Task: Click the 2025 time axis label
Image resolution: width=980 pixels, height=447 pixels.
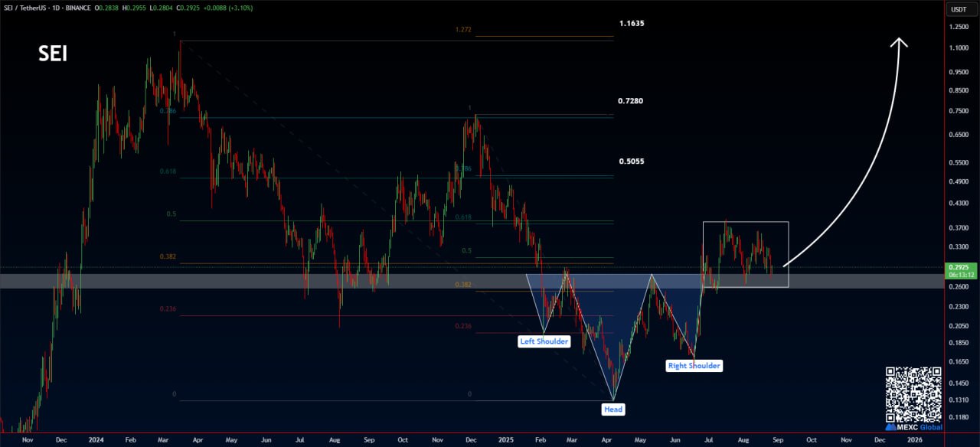Action: (x=505, y=440)
